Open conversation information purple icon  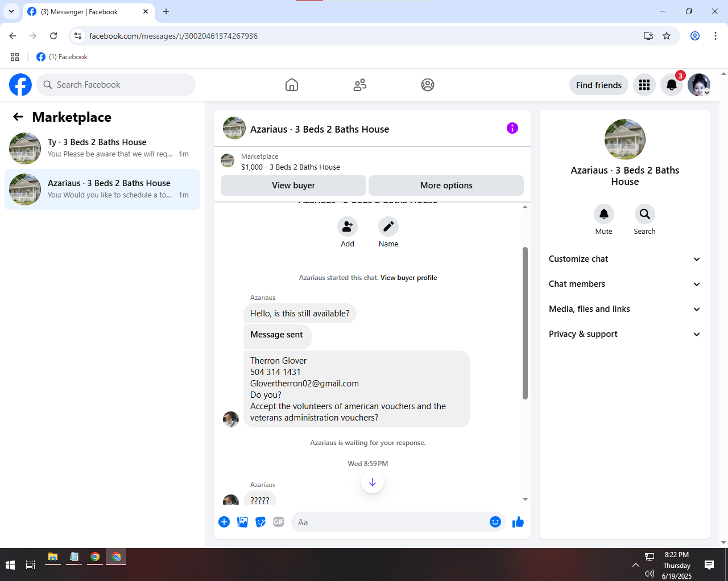pos(512,128)
